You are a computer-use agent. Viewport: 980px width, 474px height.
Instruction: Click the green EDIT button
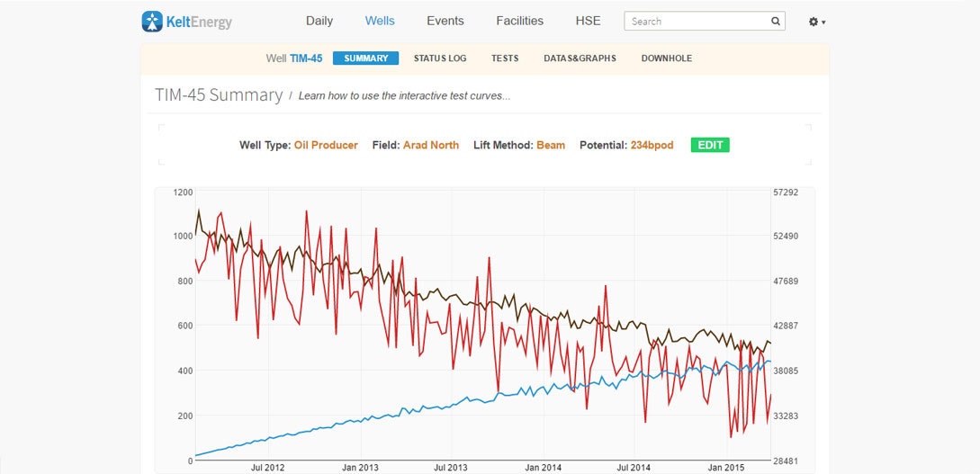tap(710, 145)
